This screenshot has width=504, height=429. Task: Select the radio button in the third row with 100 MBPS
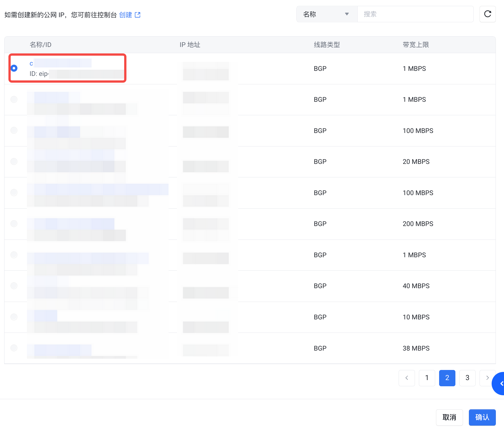tap(14, 130)
